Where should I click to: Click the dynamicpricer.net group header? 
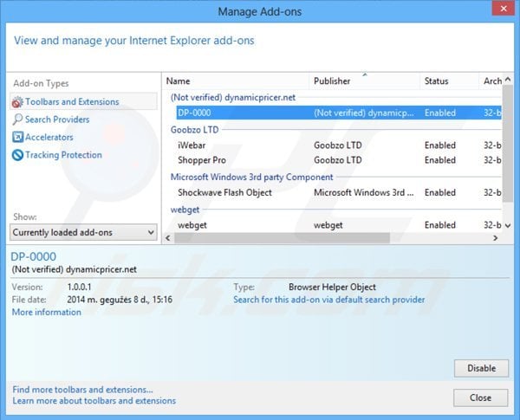pyautogui.click(x=233, y=98)
